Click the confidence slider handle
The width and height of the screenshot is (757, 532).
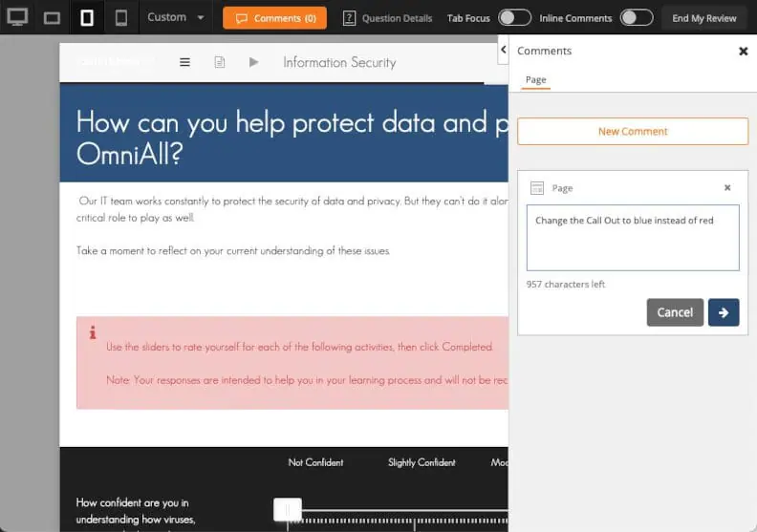coord(288,509)
